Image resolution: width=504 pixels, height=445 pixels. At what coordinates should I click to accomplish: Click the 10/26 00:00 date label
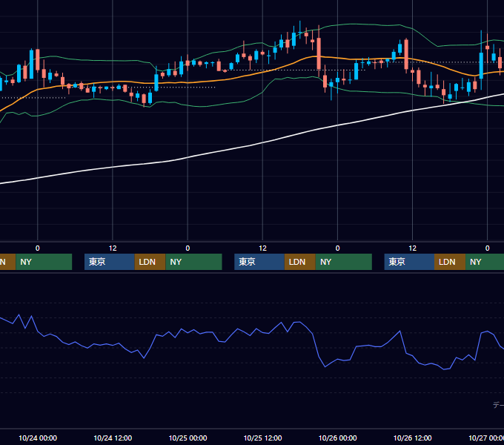click(x=337, y=438)
